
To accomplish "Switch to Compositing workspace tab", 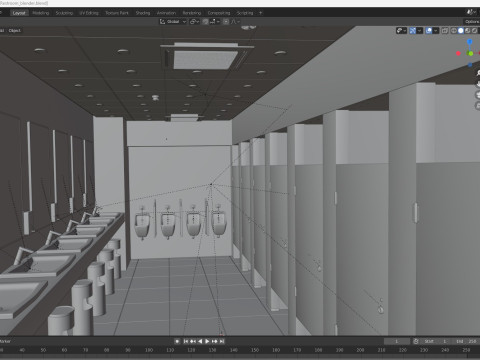I will (219, 13).
